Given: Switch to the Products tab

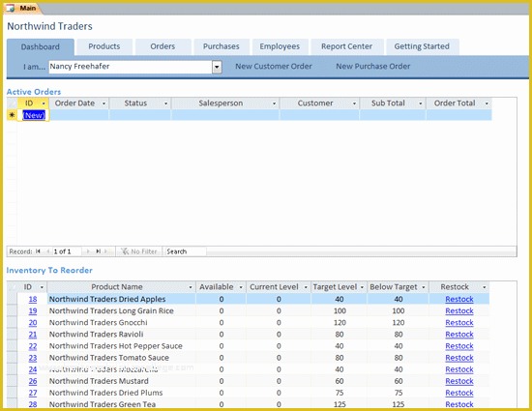Looking at the screenshot, I should click(104, 46).
